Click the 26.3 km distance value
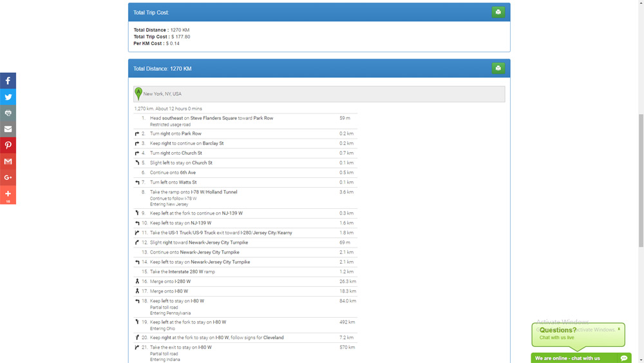 348,281
